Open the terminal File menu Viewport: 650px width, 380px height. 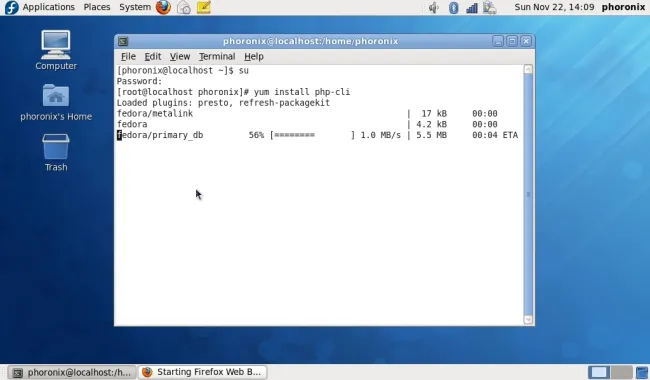(x=128, y=56)
